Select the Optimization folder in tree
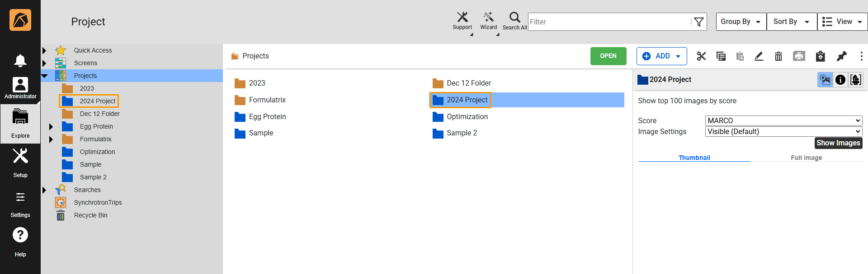Screen dimensions: 868x274 [97, 152]
